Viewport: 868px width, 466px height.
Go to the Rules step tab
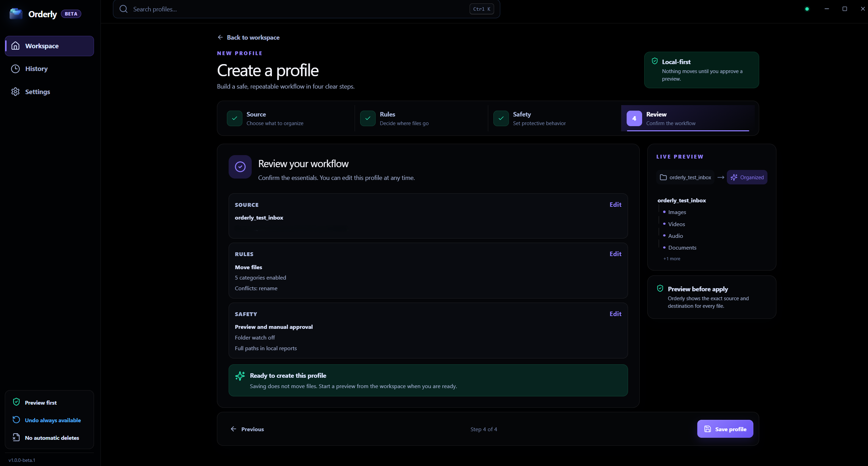pos(421,118)
